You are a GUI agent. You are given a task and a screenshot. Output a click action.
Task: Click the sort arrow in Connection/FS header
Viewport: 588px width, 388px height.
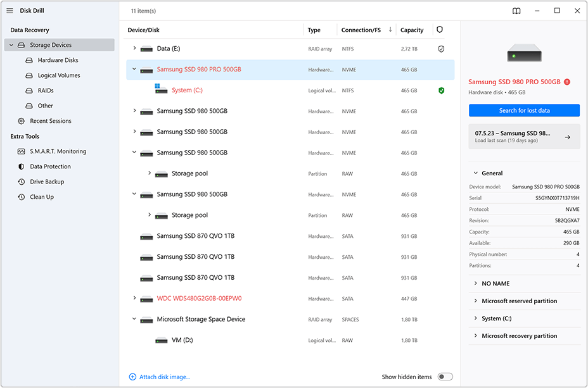390,30
